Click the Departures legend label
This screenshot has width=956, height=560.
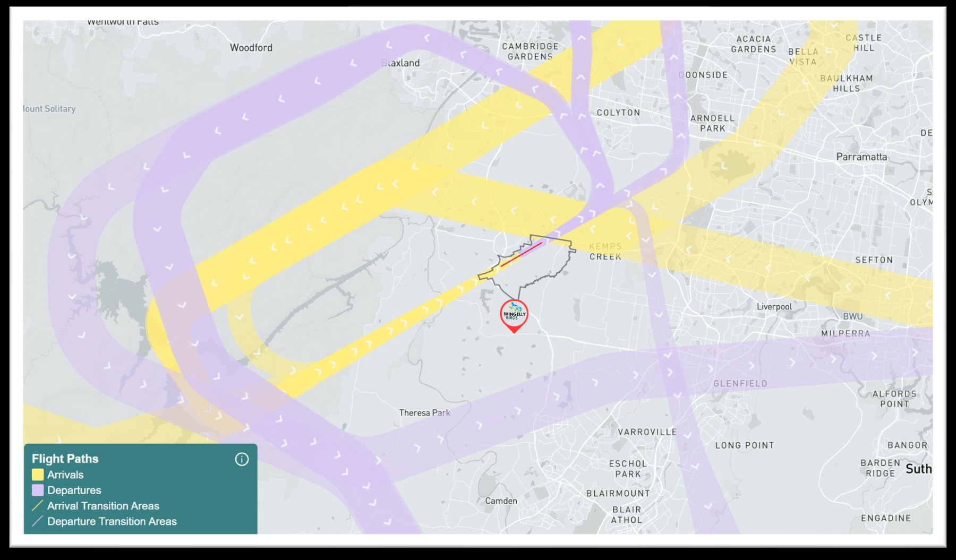pos(74,490)
